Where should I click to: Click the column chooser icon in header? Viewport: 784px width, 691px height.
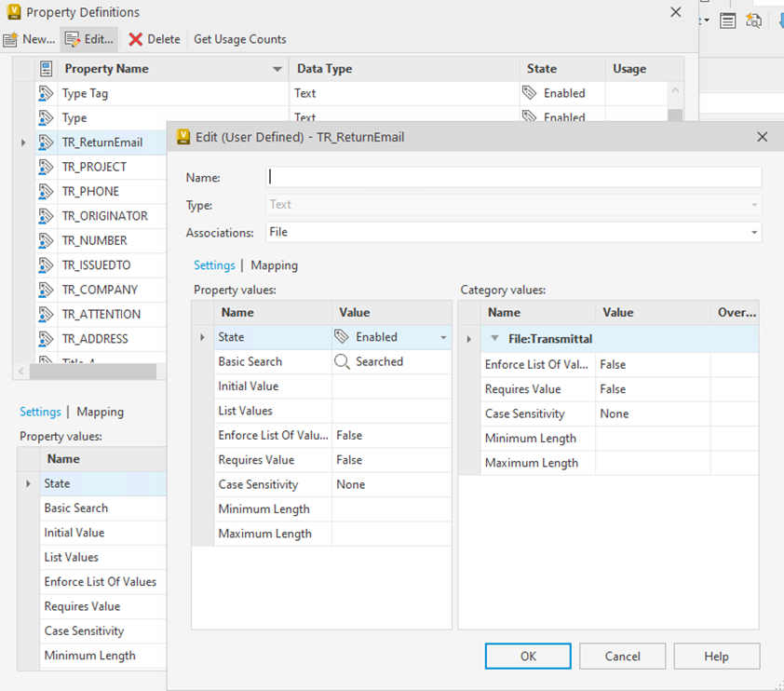[x=47, y=68]
